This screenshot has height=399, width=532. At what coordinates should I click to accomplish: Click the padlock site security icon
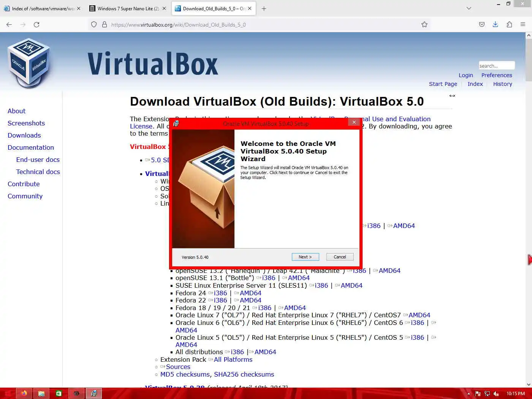pyautogui.click(x=104, y=24)
